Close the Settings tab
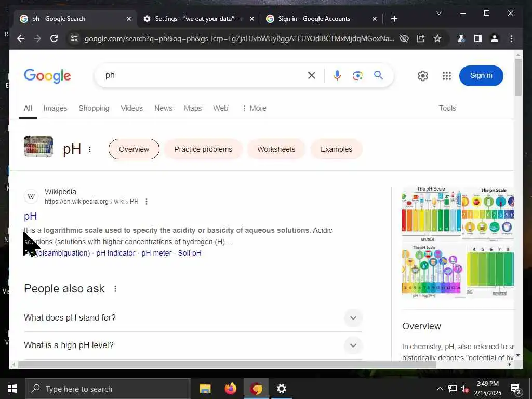Screen dimensions: 532x399 point(252,19)
